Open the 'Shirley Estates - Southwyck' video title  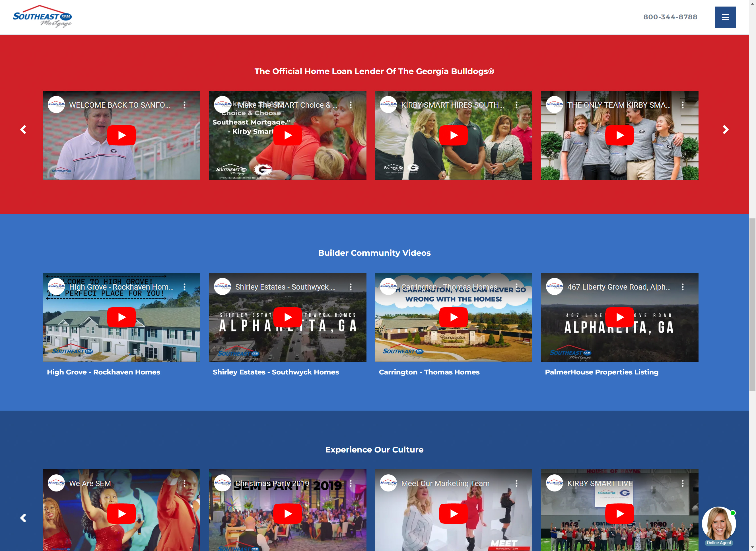285,287
